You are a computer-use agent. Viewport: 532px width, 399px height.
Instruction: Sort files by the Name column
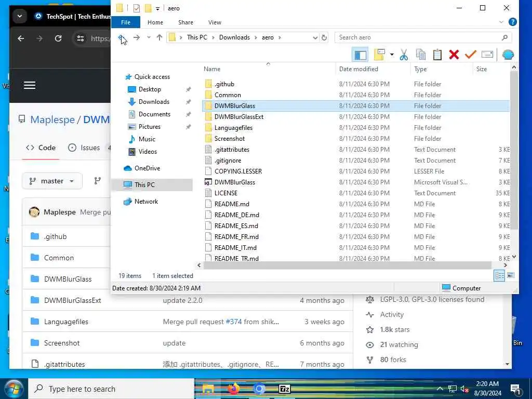click(x=212, y=69)
